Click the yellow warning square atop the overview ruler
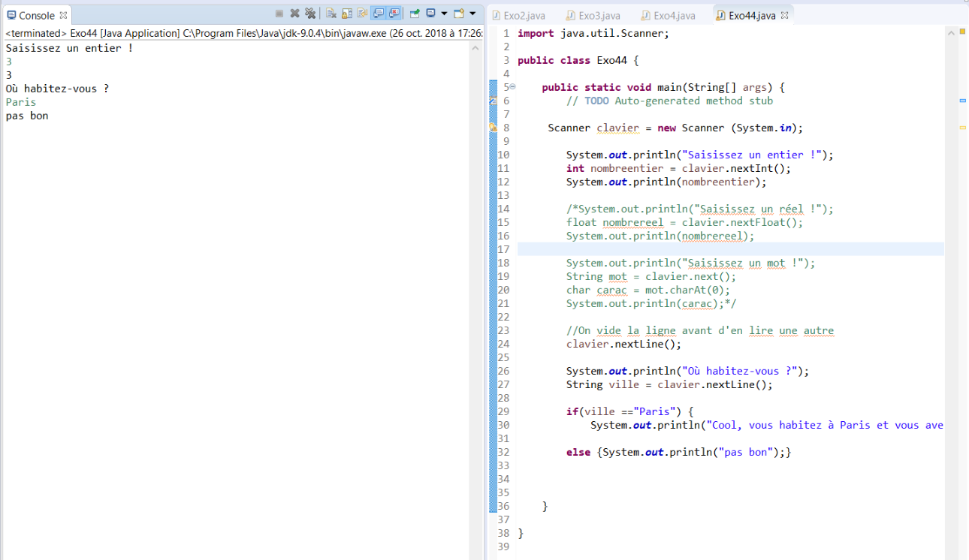 tap(962, 32)
